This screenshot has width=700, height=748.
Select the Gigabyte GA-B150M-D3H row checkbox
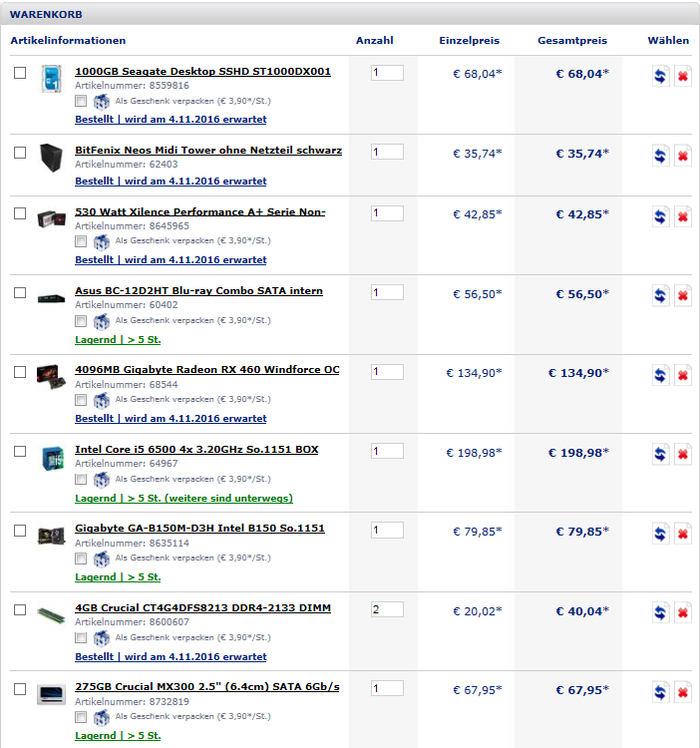(x=20, y=531)
